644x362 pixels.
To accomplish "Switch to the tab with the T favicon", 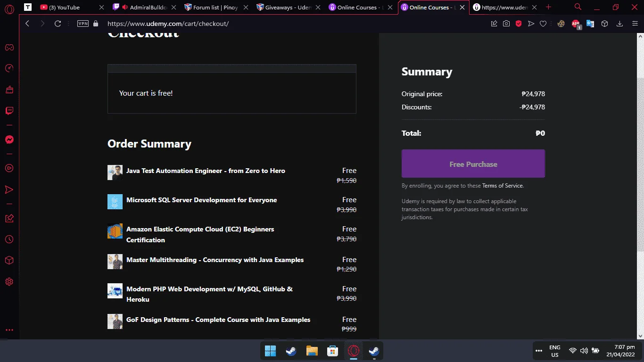I will point(28,8).
